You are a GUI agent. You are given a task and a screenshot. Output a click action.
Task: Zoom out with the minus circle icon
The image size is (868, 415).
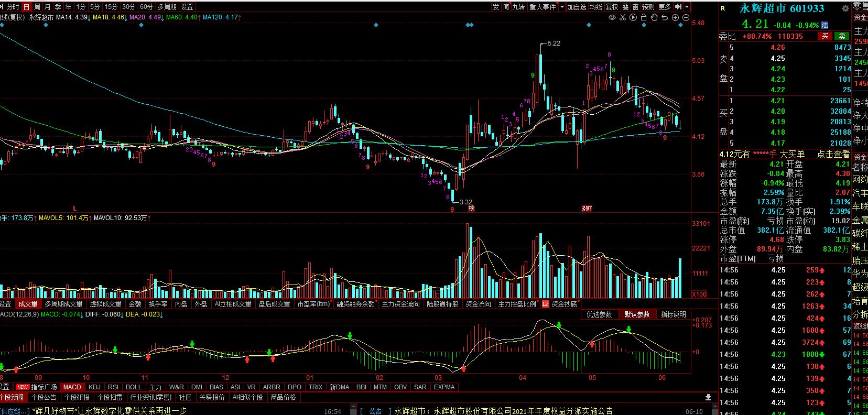pyautogui.click(x=686, y=17)
